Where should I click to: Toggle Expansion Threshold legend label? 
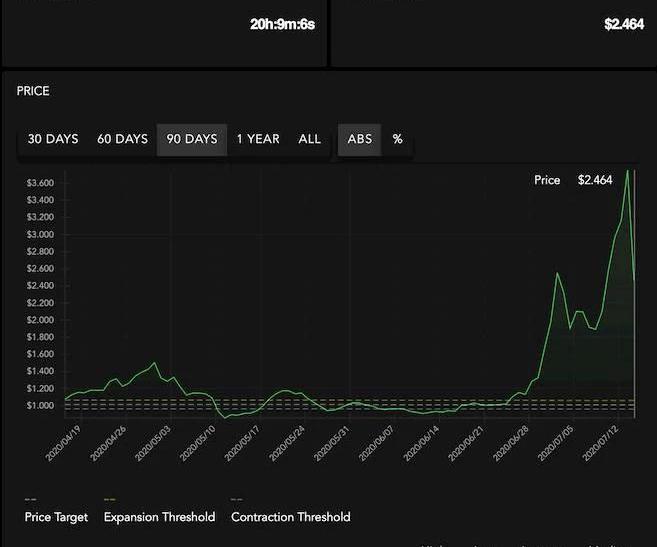[159, 517]
